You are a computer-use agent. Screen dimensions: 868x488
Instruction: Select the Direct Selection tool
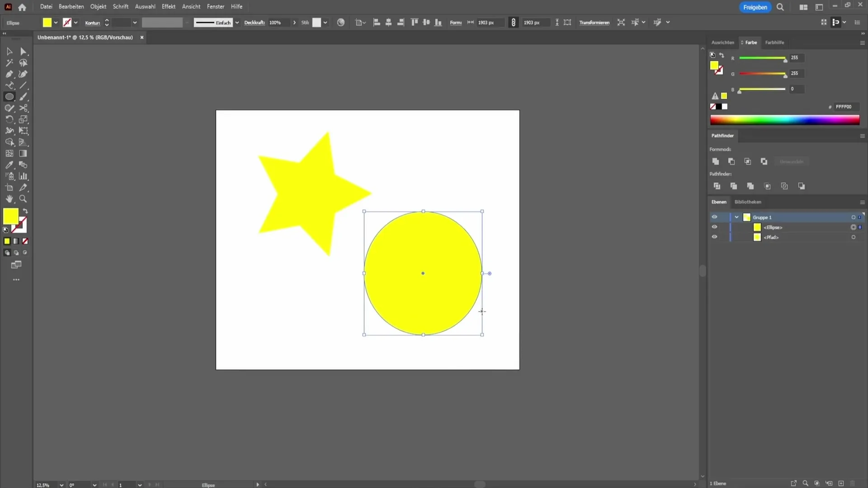(x=24, y=52)
